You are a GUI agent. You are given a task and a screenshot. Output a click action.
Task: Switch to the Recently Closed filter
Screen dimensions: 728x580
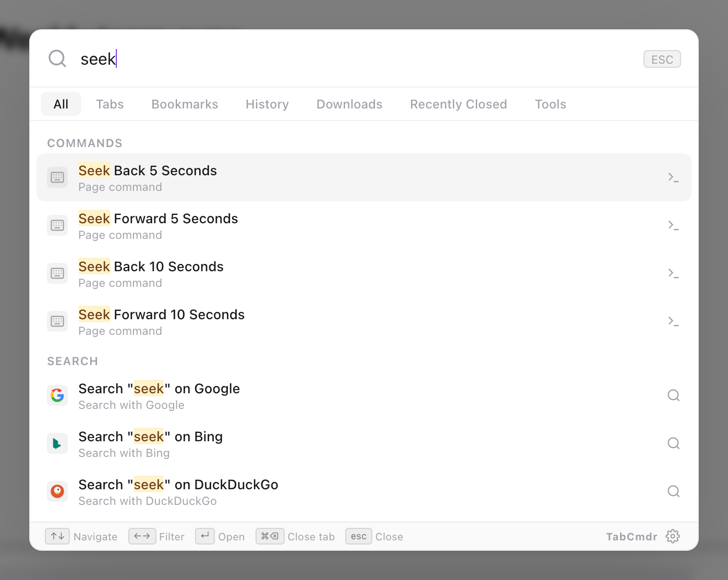pos(458,104)
